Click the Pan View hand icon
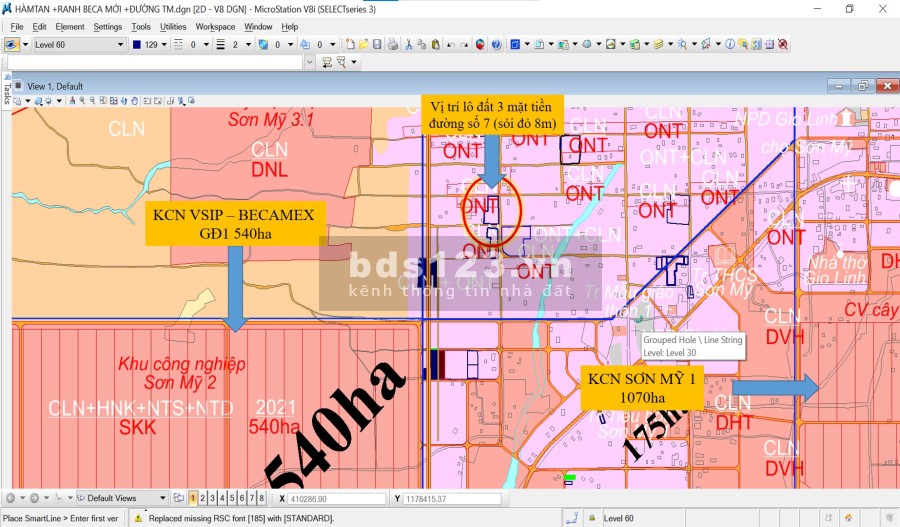 pos(135,101)
